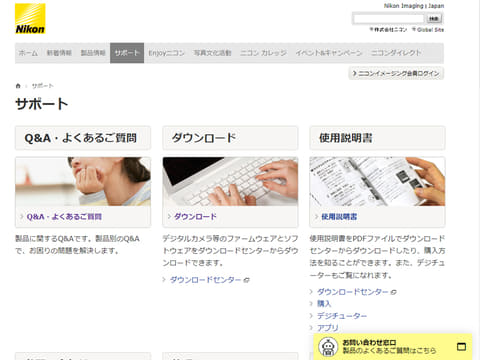Open イベント&キャンペーン in the navigation bar
The height and width of the screenshot is (360, 480).
point(329,53)
